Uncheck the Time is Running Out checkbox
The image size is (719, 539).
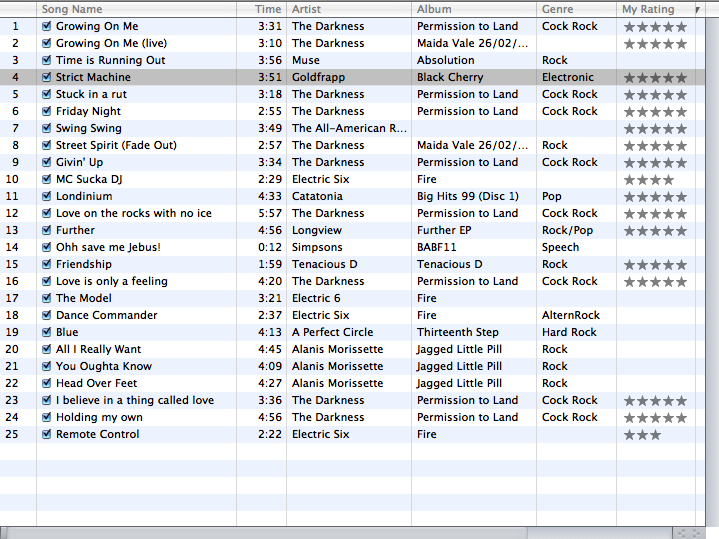pyautogui.click(x=46, y=60)
